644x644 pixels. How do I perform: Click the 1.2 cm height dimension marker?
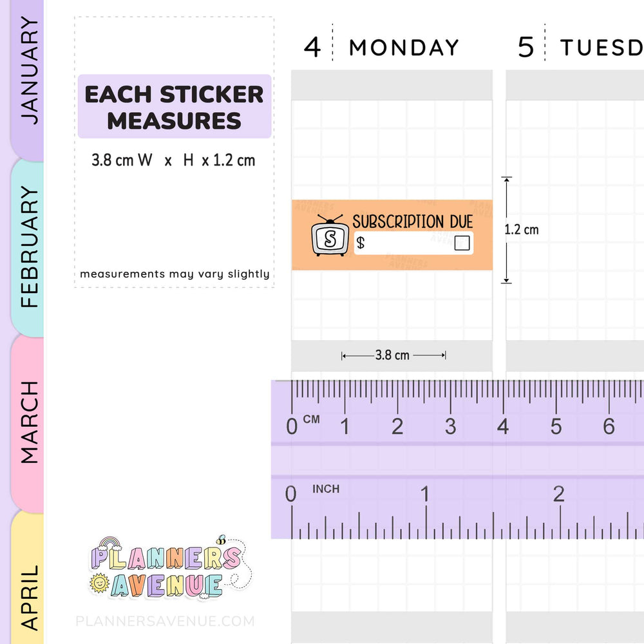click(x=521, y=230)
